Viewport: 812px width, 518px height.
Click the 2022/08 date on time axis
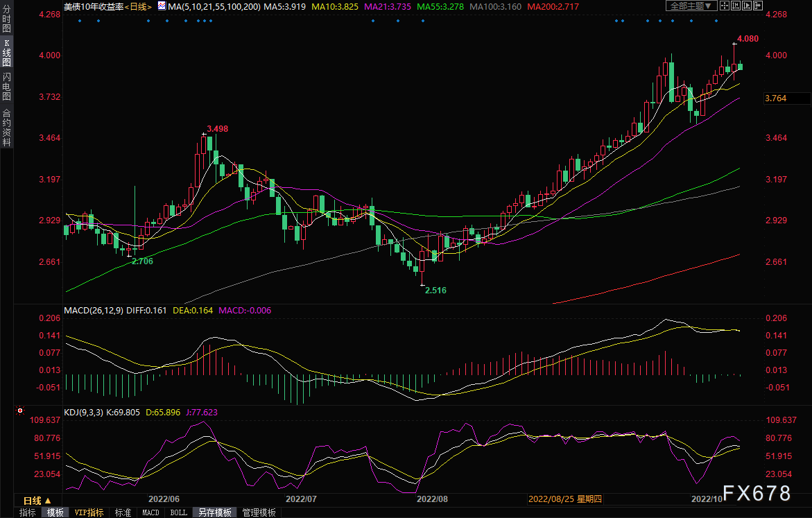pos(433,499)
